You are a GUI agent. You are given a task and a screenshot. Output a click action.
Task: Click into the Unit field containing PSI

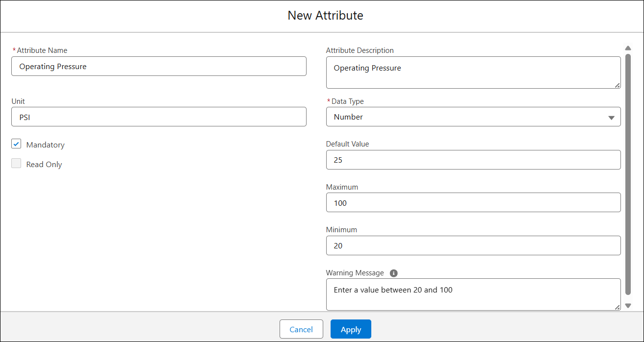[159, 117]
